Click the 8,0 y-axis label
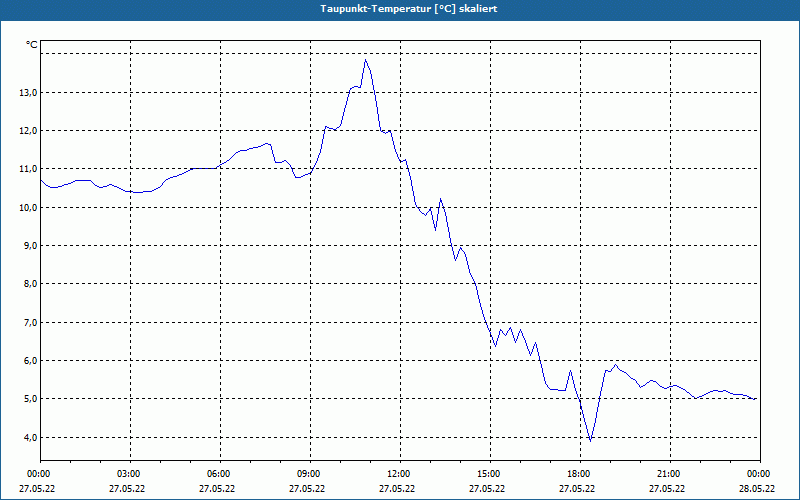Image resolution: width=800 pixels, height=500 pixels. point(31,284)
